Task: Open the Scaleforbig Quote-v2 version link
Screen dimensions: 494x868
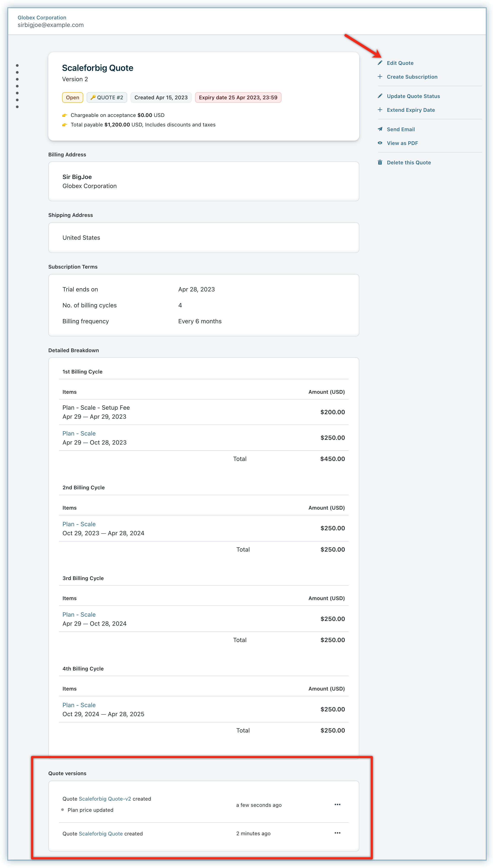Action: [105, 799]
